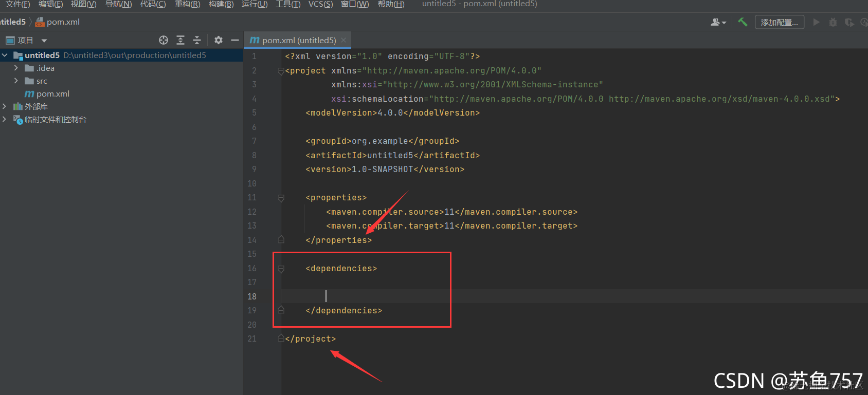Open the 运行(U) menu

(255, 4)
